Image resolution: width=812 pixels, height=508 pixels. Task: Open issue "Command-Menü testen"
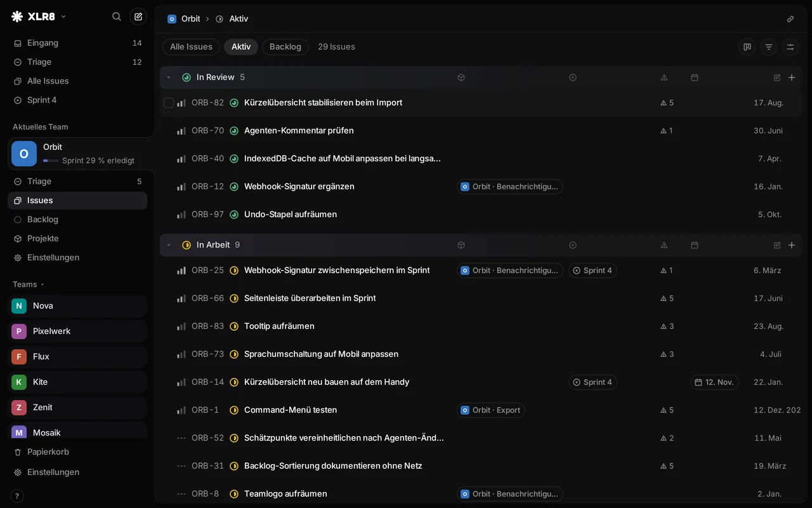291,410
